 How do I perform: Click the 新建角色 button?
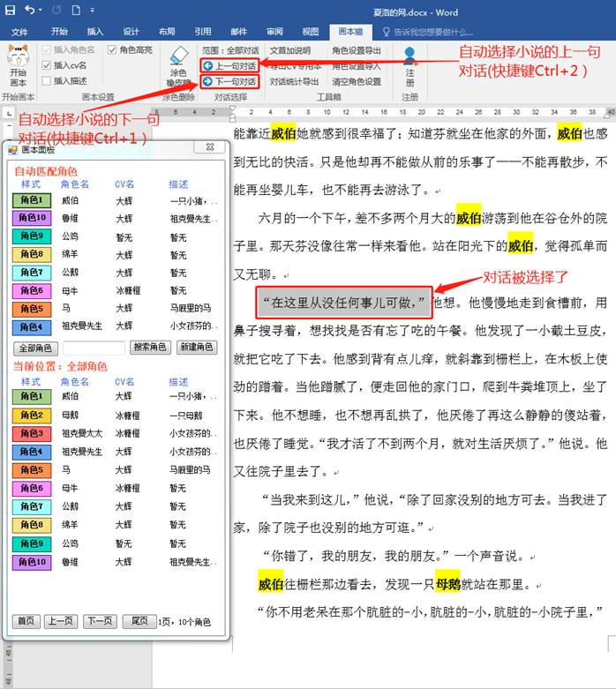197,347
